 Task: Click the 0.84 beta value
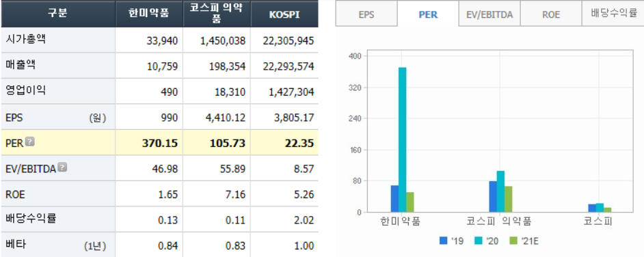tap(168, 245)
